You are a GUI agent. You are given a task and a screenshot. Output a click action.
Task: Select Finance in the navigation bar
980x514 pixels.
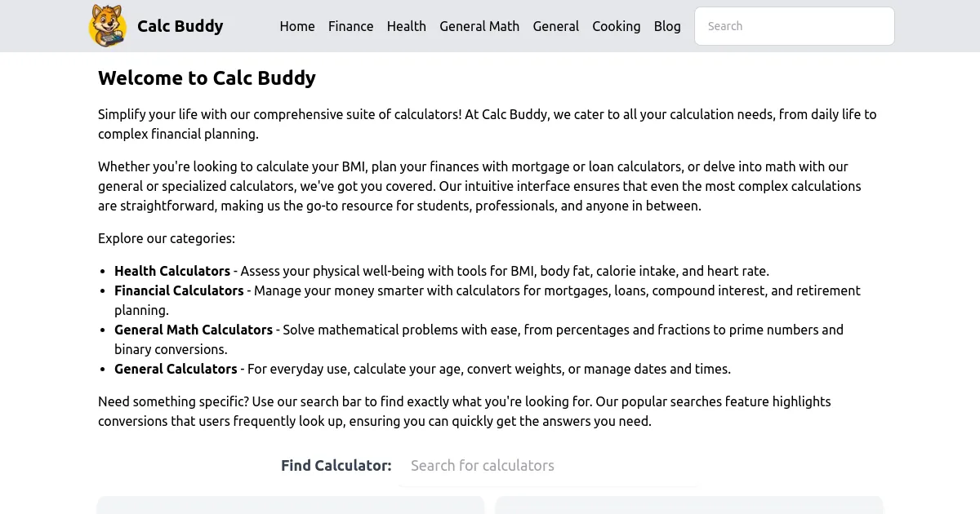pos(350,26)
